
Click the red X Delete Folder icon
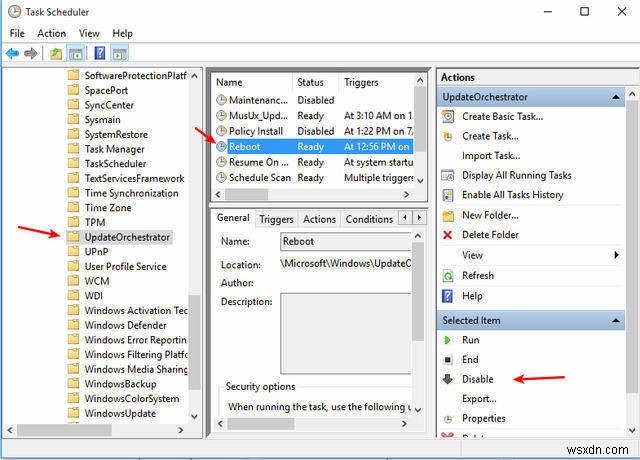[x=448, y=235]
